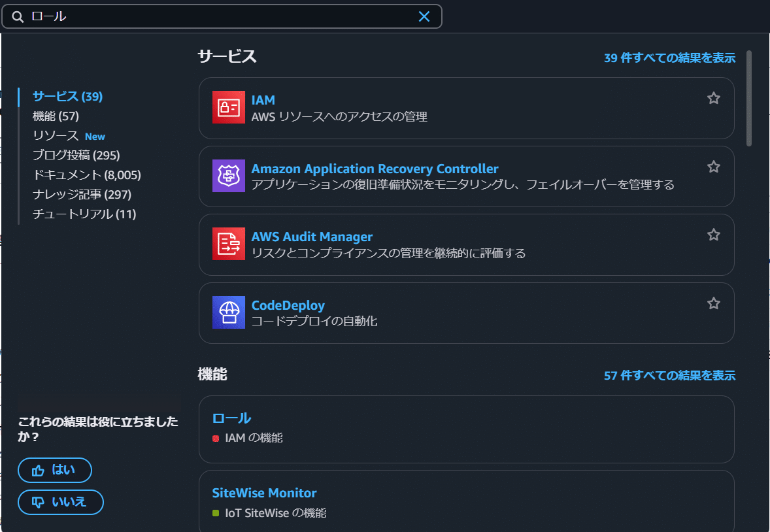Click the Amazon Application Recovery Controller icon
Screen dimensions: 770x532
228,175
